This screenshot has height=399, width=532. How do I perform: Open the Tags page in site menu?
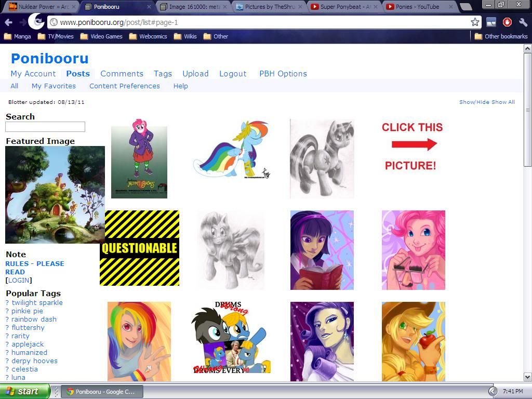pos(163,74)
